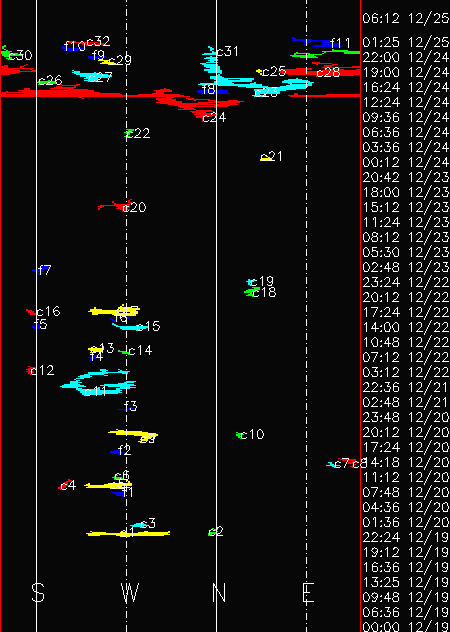This screenshot has width=450, height=632.
Task: Click the blue f7 feature marker
Action: pyautogui.click(x=37, y=270)
